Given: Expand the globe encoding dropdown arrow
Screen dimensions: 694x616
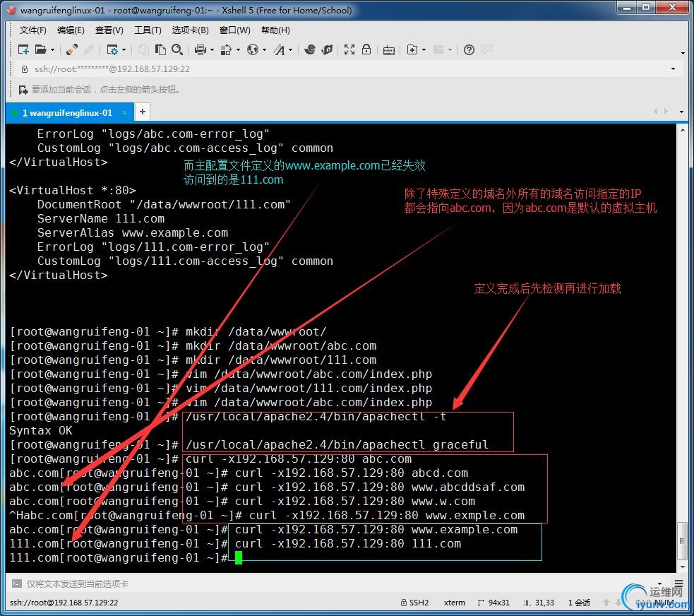Looking at the screenshot, I should point(264,49).
